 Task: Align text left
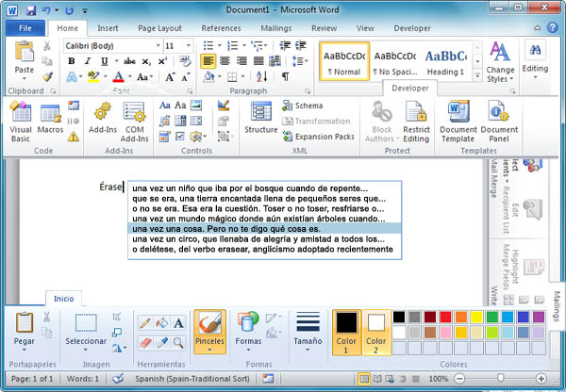click(x=208, y=61)
